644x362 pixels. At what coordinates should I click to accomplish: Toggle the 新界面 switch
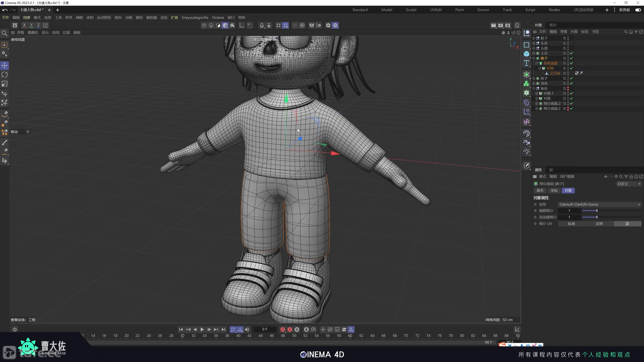click(638, 10)
